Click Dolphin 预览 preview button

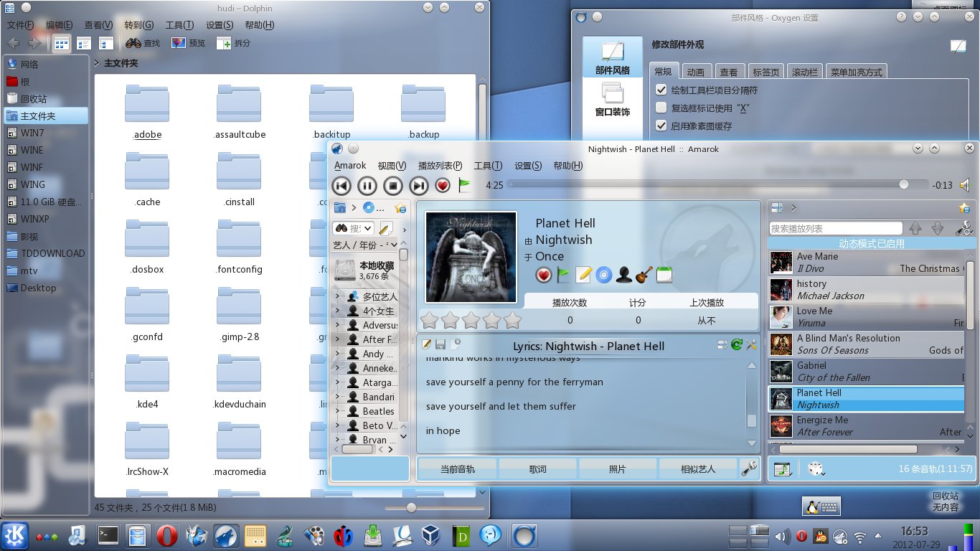tap(189, 43)
